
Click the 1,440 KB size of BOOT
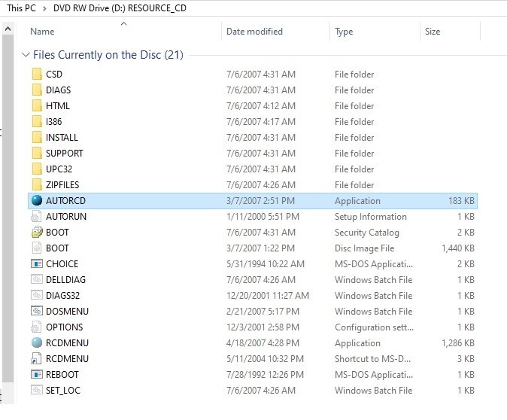tap(458, 248)
